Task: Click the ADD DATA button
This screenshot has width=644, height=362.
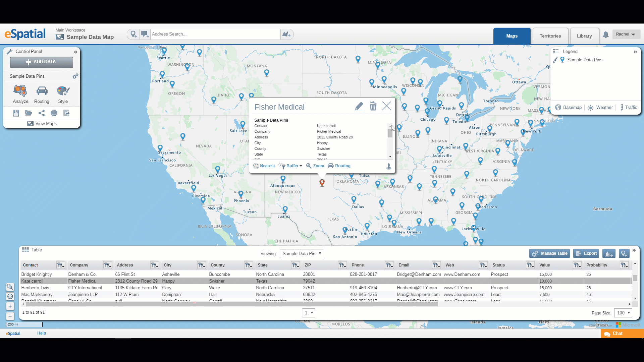Action: (42, 62)
